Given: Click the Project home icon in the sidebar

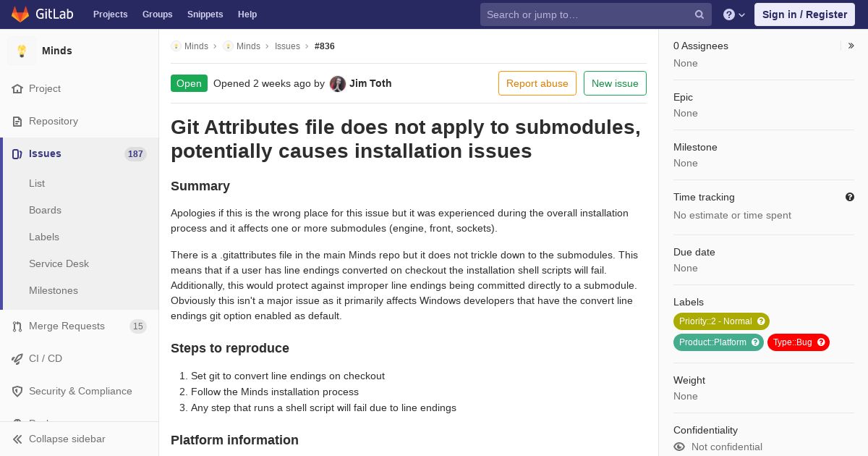Looking at the screenshot, I should tap(17, 89).
